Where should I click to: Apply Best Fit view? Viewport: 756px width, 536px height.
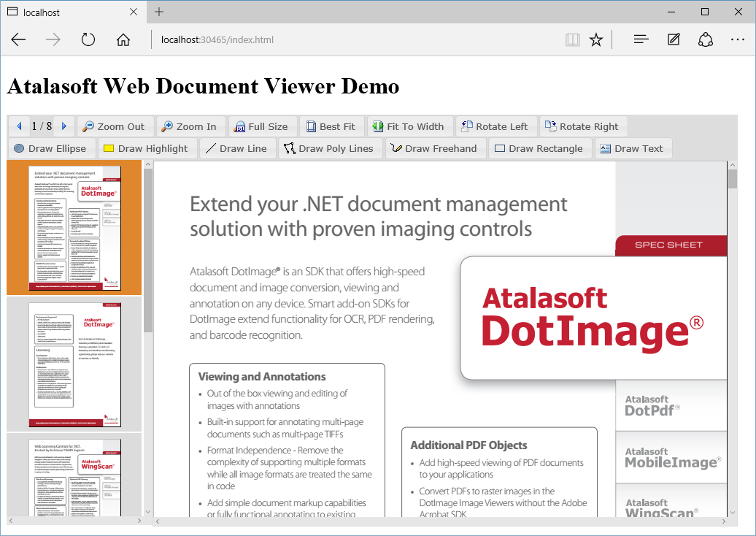pos(331,126)
